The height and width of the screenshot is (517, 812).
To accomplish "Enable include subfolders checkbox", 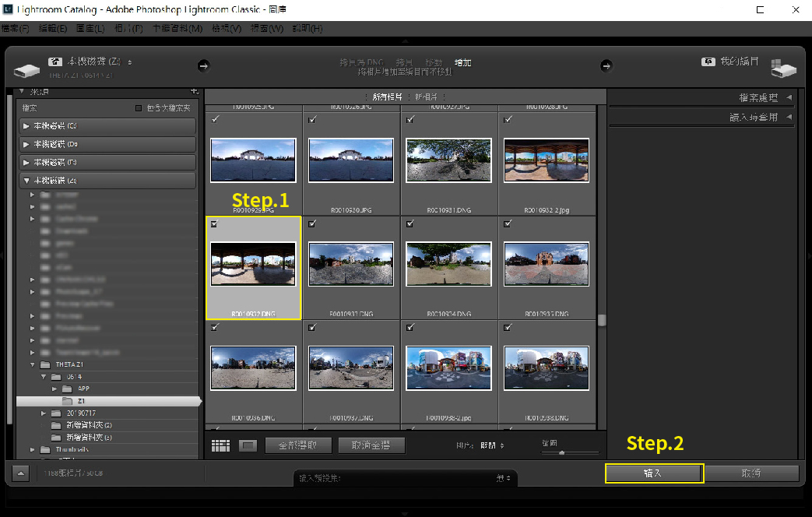I will (139, 108).
